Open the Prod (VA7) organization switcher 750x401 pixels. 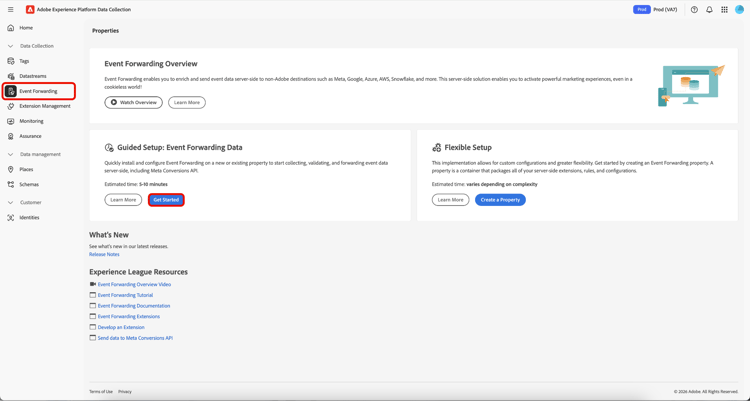pos(664,10)
